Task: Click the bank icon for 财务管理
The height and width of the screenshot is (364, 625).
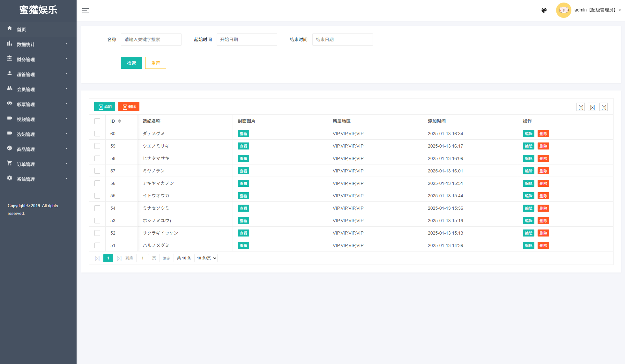Action: (10, 58)
